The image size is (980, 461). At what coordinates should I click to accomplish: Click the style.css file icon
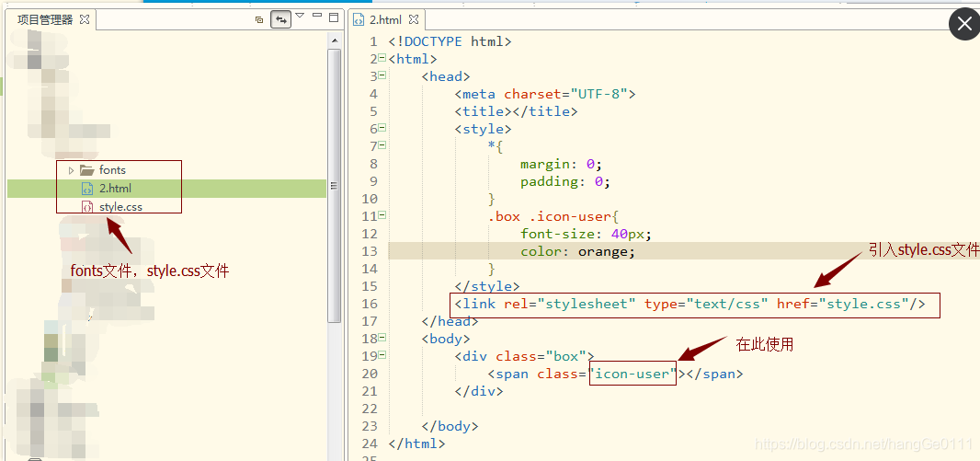87,207
